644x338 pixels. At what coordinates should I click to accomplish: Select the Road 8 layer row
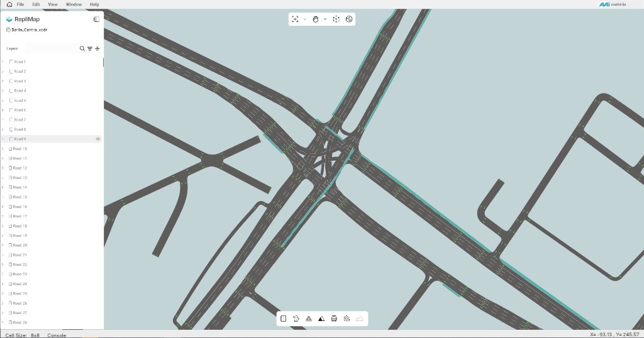pyautogui.click(x=52, y=129)
